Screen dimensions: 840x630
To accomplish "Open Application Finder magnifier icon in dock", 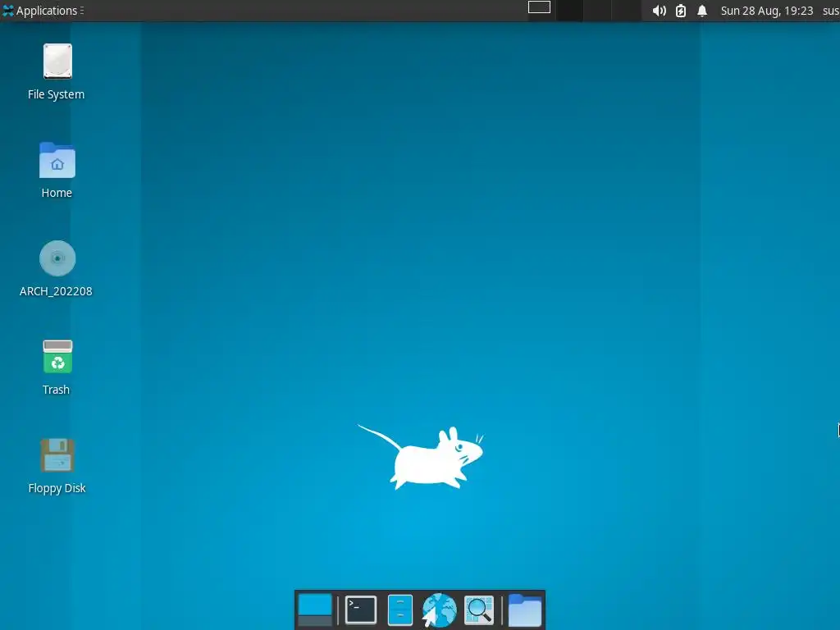I will 479,610.
